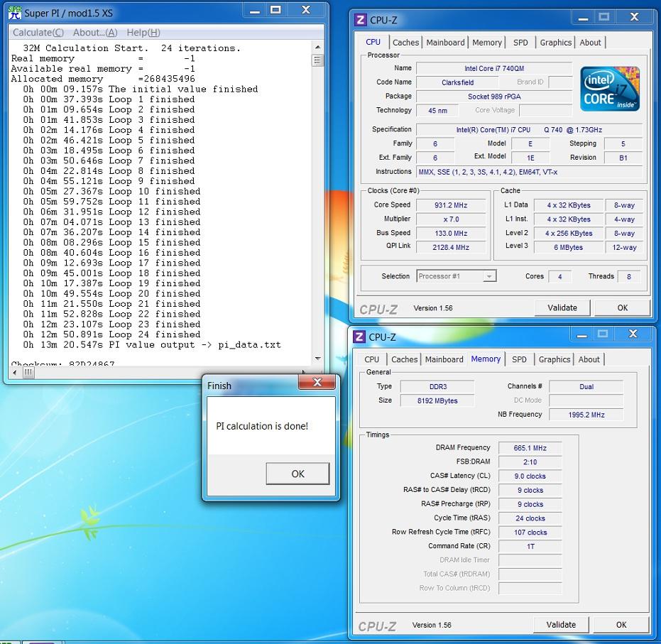
Task: Click the Bus Speed value 133.0 MHz
Action: pos(451,233)
